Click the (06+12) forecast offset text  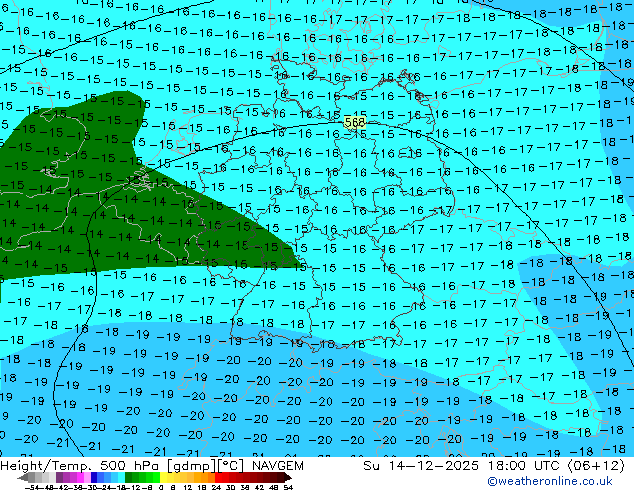coord(596,466)
